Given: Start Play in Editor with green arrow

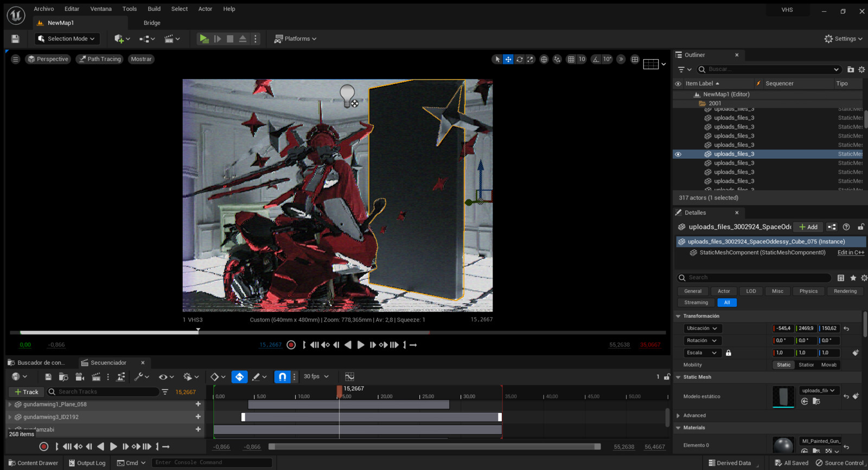Looking at the screenshot, I should coord(204,38).
